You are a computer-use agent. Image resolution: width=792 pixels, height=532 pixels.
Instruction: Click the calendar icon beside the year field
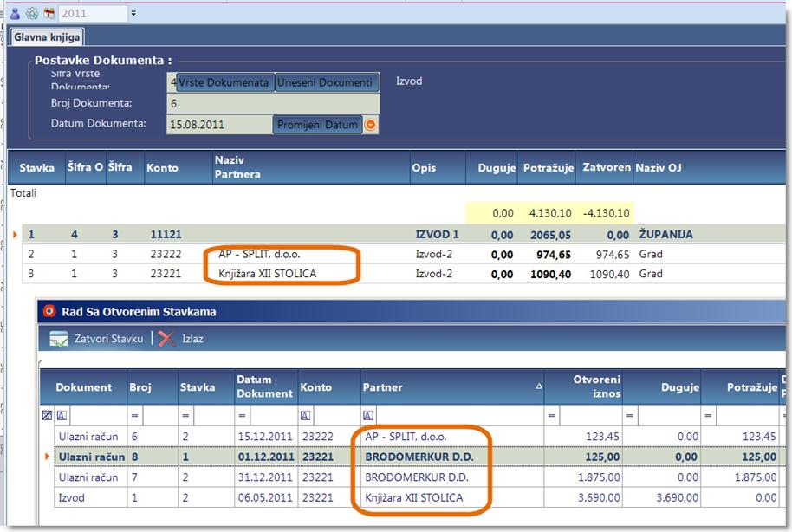[49, 14]
